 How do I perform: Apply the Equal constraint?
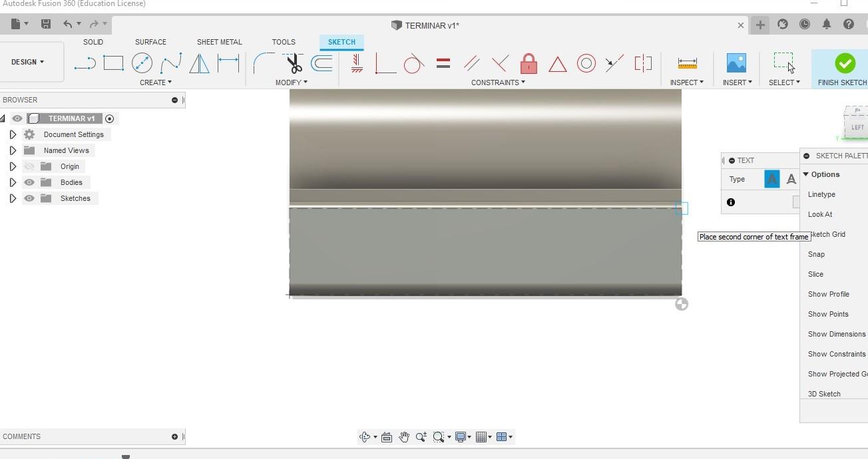coord(443,63)
